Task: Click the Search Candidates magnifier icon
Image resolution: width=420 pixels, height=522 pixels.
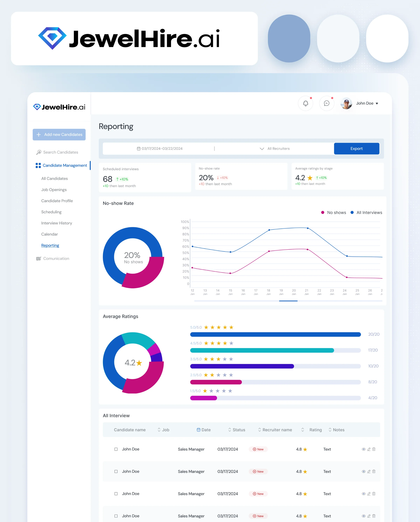Action: [38, 152]
